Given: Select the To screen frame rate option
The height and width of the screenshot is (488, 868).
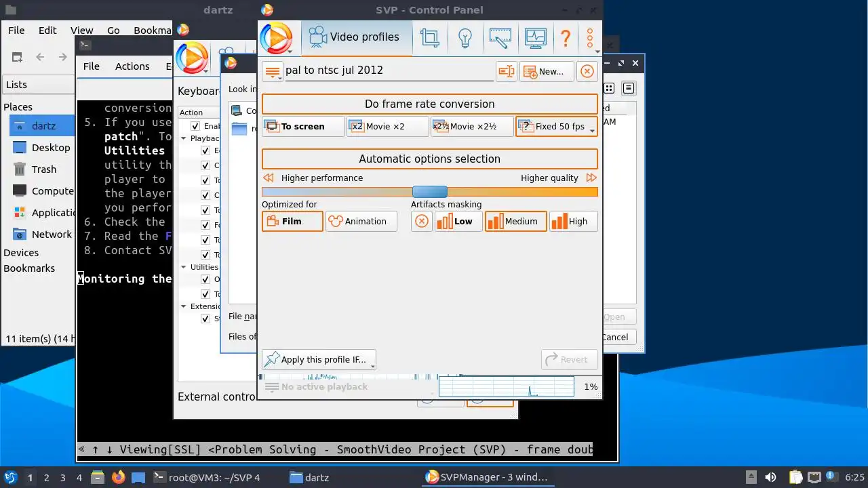Looking at the screenshot, I should tap(303, 127).
